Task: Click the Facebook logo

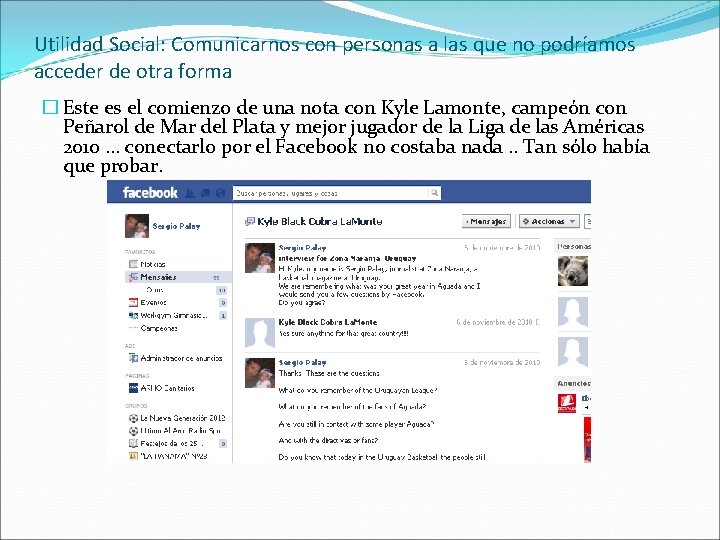Action: pyautogui.click(x=150, y=192)
